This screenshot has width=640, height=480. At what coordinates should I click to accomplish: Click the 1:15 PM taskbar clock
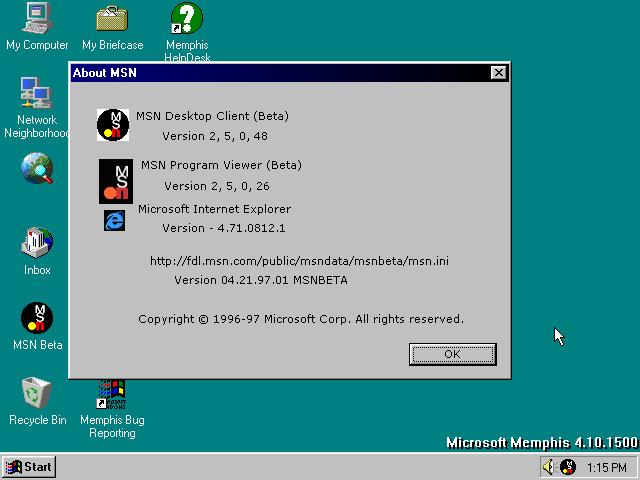click(x=607, y=467)
